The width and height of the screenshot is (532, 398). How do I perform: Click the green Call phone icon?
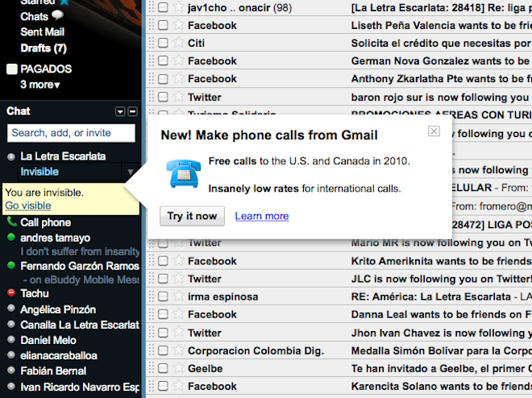pyautogui.click(x=11, y=222)
